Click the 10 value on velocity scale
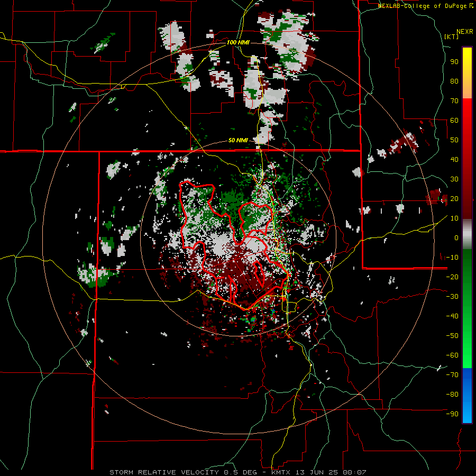 click(x=454, y=218)
